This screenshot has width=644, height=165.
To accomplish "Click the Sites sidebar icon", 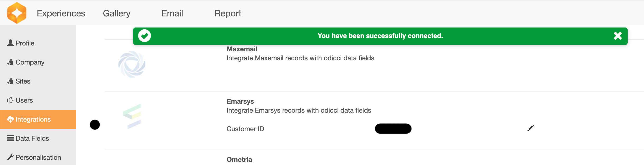I will [x=10, y=81].
